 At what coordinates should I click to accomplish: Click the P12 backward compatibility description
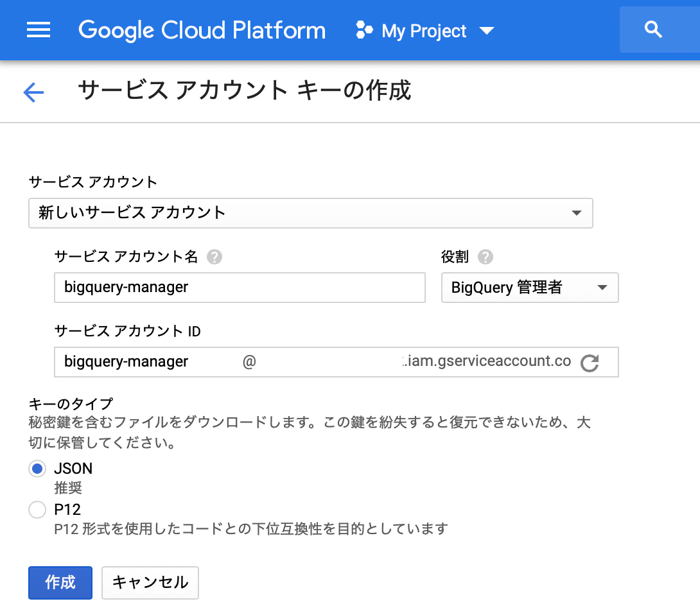[251, 529]
